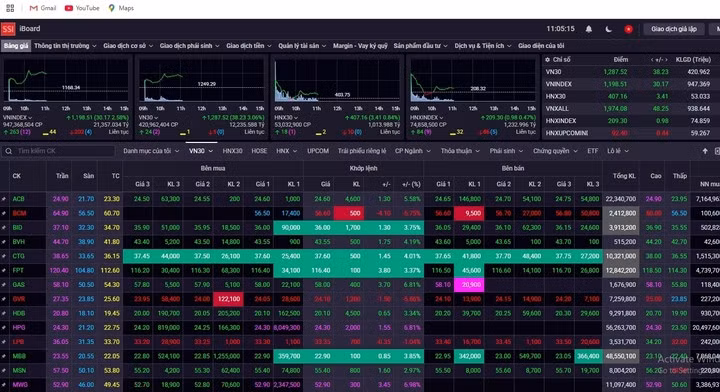This screenshot has width=720, height=392.
Task: Click the pin icon for FPT row
Action: coord(4,270)
